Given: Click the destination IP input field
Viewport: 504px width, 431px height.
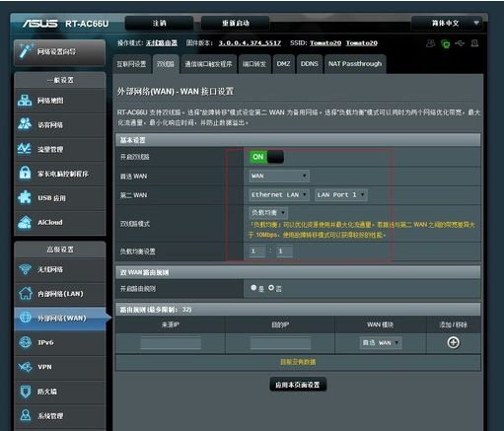Looking at the screenshot, I should coord(280,343).
